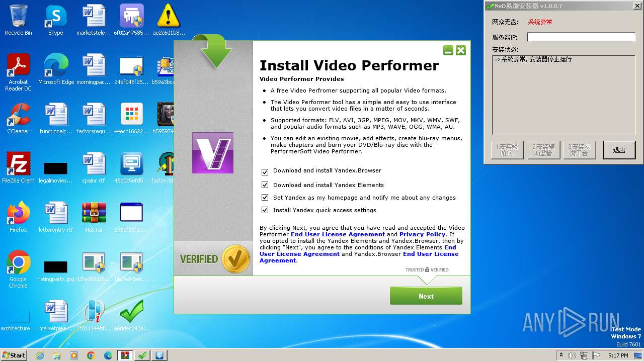Viewport: 644px width, 362px height.
Task: Launch Skype from the desktop
Action: coord(55,20)
